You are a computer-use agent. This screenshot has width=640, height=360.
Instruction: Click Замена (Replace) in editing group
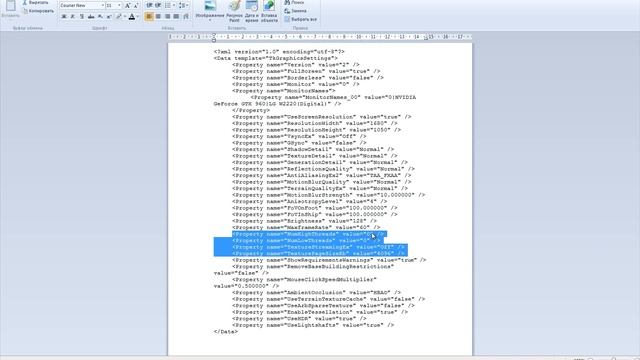pos(296,11)
